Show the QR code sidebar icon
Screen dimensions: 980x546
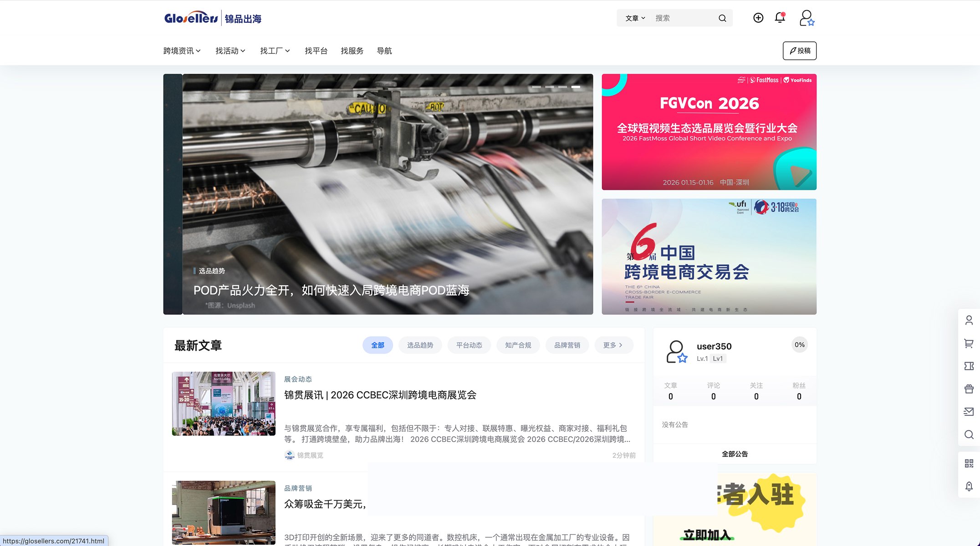pos(969,463)
